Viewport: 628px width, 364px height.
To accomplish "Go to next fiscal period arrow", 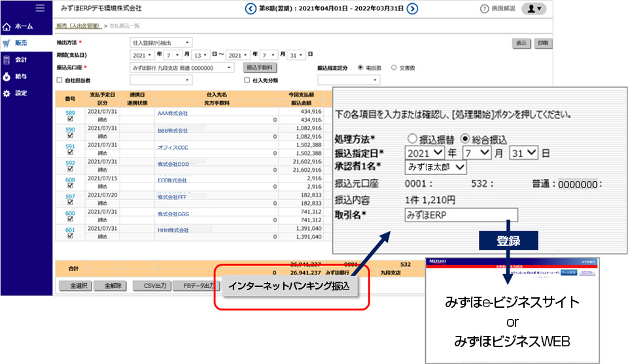I will (412, 8).
